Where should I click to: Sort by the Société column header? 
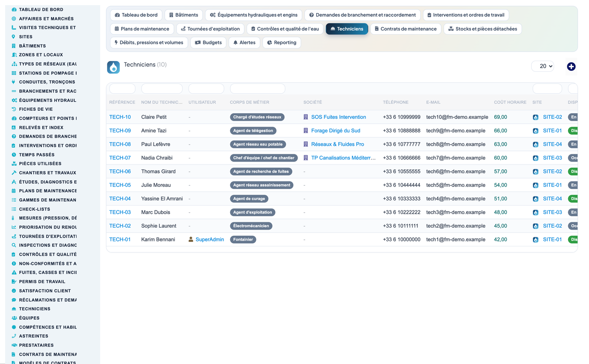[x=313, y=102]
